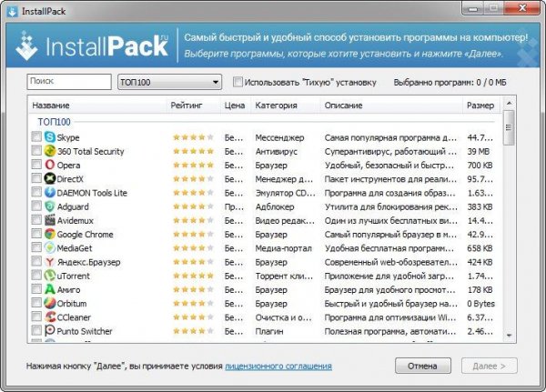
Task: Check the 360 Total Security checkbox
Action: (36, 150)
